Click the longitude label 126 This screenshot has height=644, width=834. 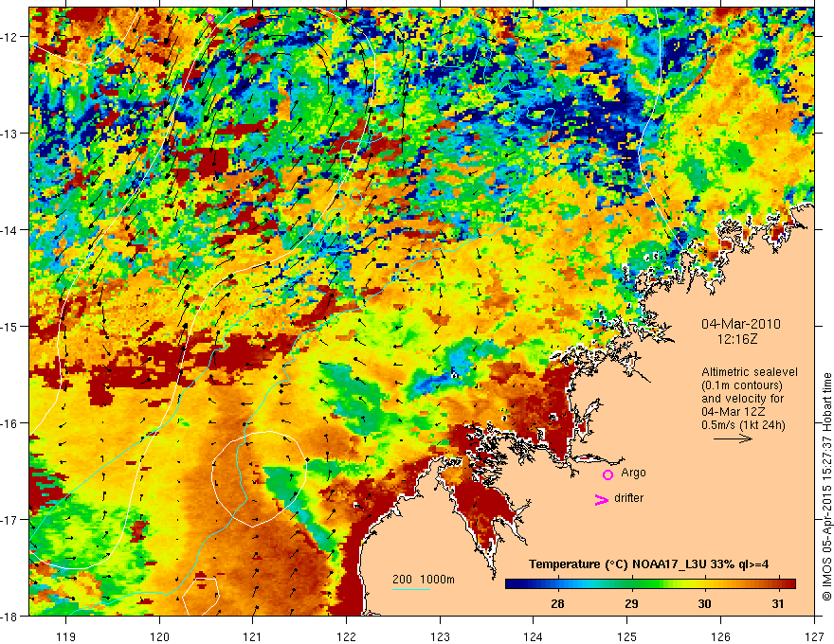(720, 636)
